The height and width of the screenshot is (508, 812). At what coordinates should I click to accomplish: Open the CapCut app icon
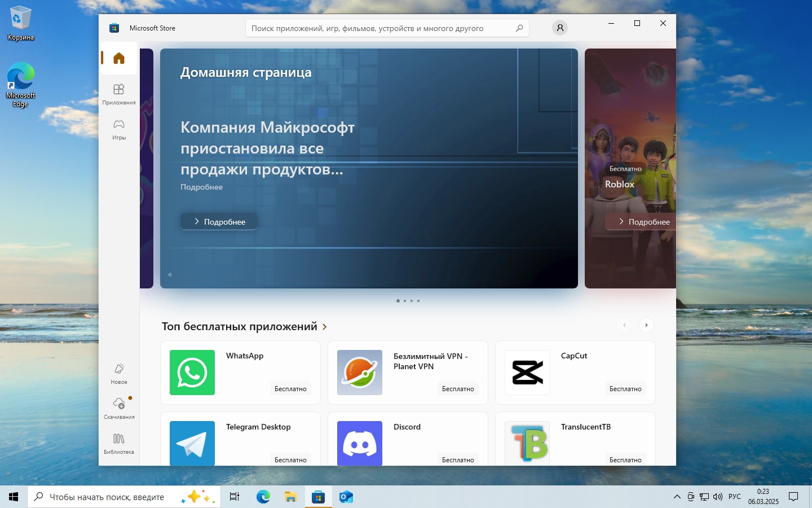click(x=527, y=373)
